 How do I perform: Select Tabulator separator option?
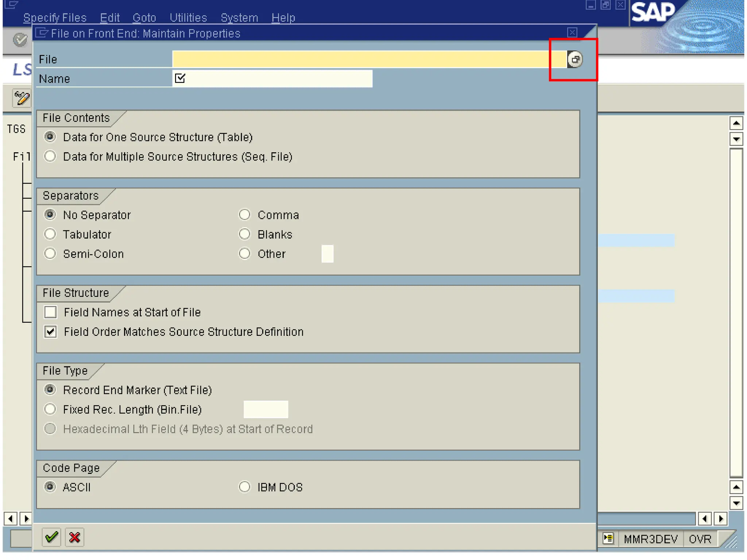coord(50,234)
